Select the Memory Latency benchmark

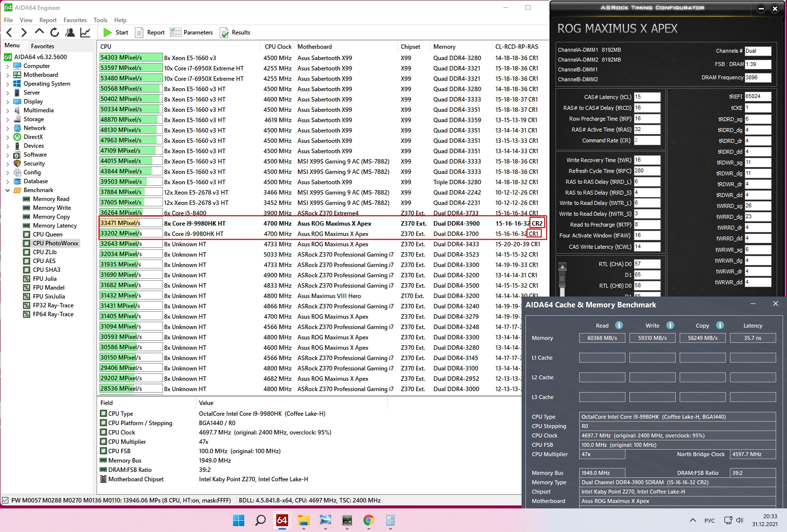55,226
